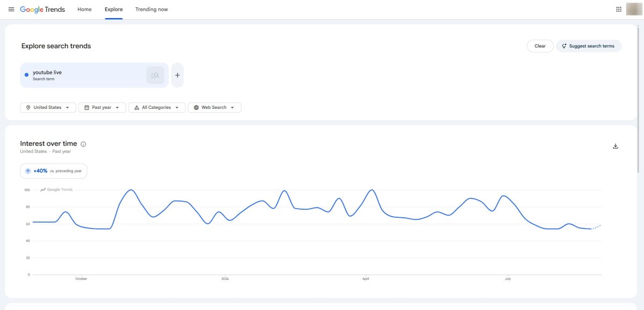This screenshot has height=310, width=644.
Task: Click the 100 value on the y-axis
Action: pos(27,190)
